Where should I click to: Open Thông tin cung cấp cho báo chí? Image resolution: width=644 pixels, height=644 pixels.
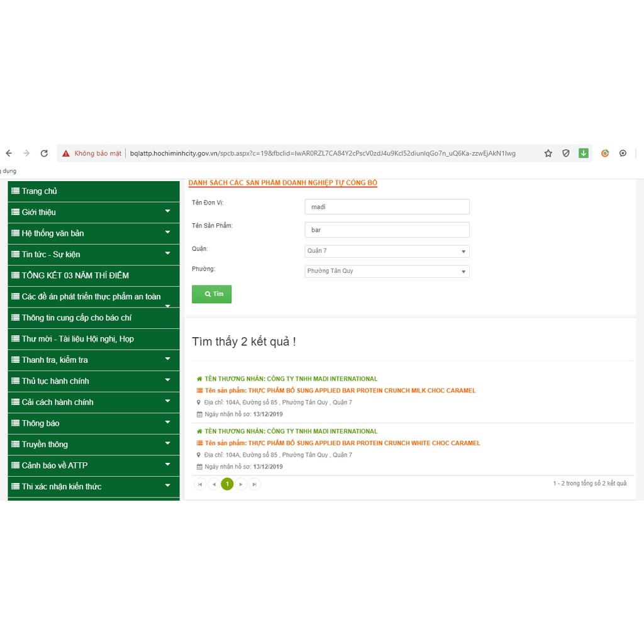(x=94, y=318)
